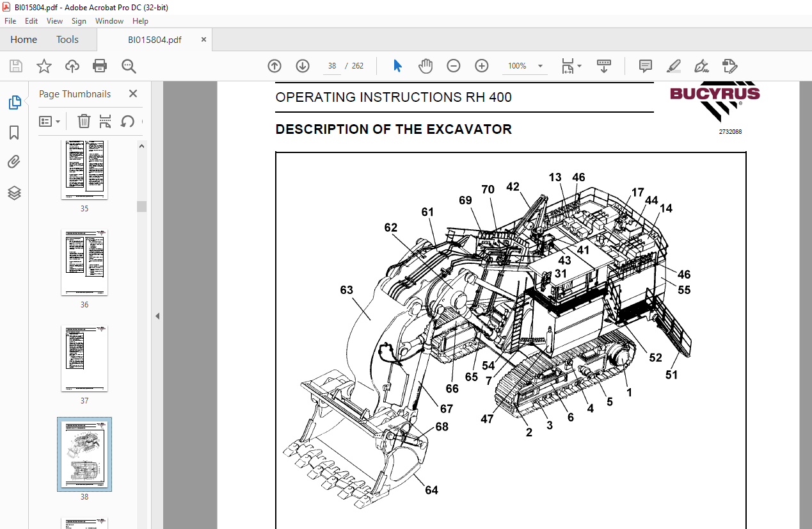This screenshot has width=812, height=529.
Task: Close the BI015804.pdf tab
Action: click(x=203, y=40)
